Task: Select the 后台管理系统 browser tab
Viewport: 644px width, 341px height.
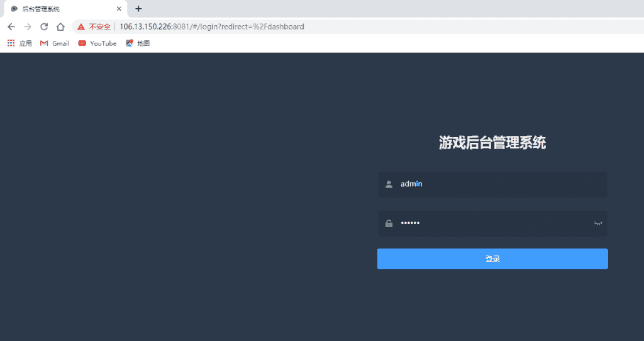Action: 65,9
